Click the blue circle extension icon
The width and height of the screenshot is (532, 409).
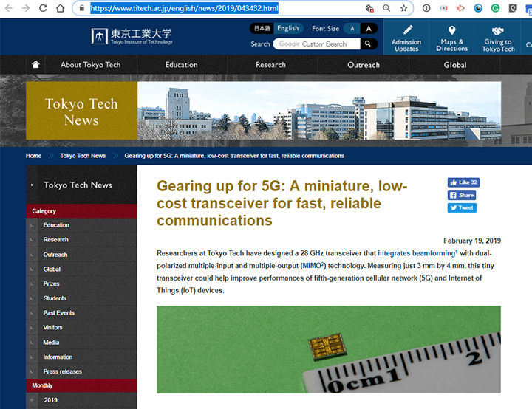click(478, 8)
